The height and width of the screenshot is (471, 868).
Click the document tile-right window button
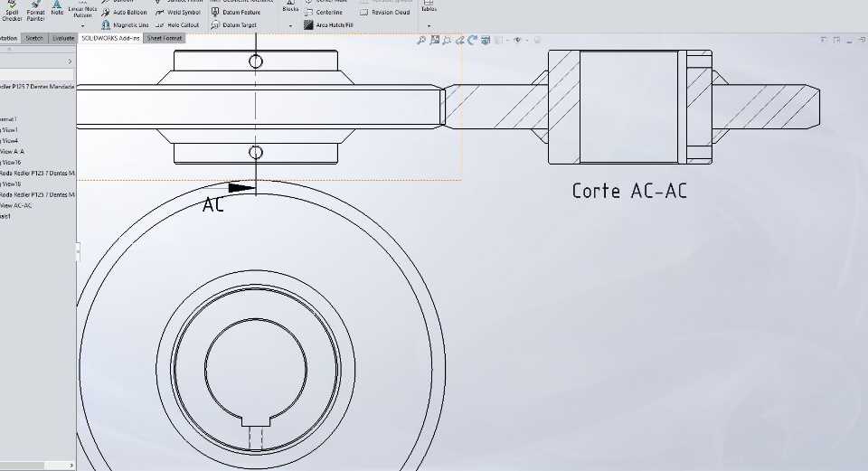pos(836,40)
